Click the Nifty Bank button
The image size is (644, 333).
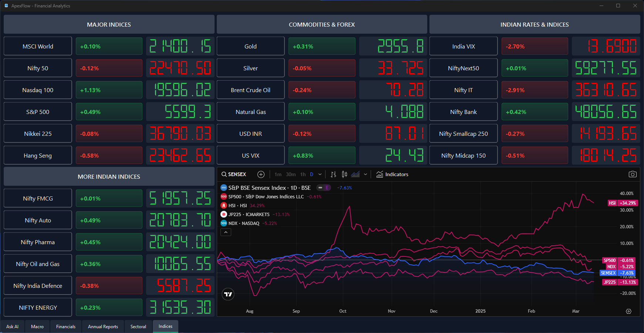tap(463, 112)
